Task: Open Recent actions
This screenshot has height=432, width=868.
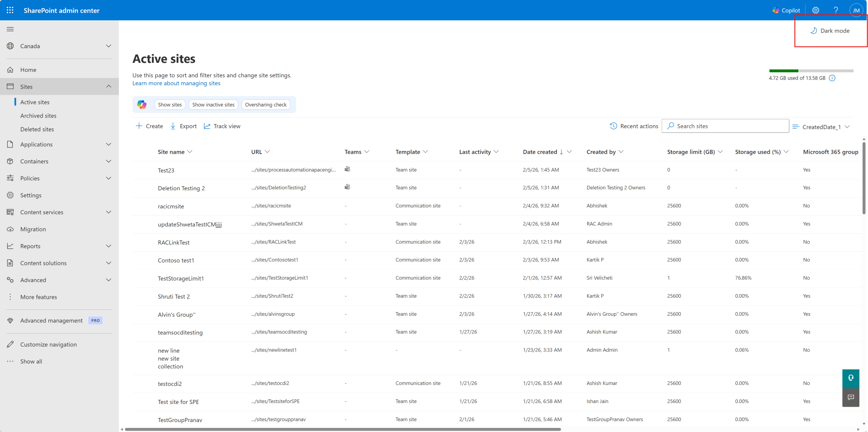Action: (x=634, y=126)
